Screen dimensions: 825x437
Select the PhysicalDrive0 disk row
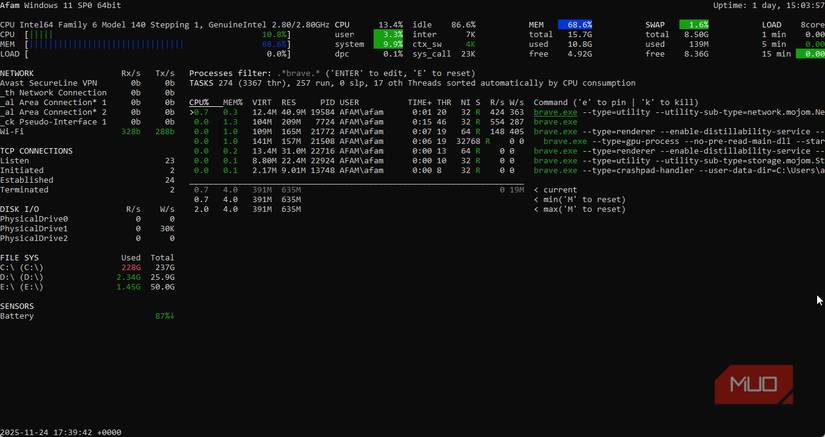(x=87, y=219)
